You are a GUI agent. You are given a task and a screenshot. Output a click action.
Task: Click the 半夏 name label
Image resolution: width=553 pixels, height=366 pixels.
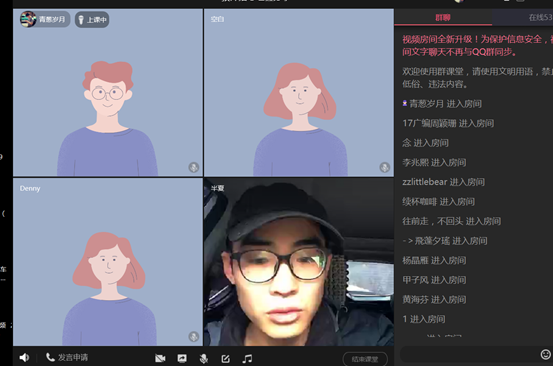pyautogui.click(x=217, y=188)
